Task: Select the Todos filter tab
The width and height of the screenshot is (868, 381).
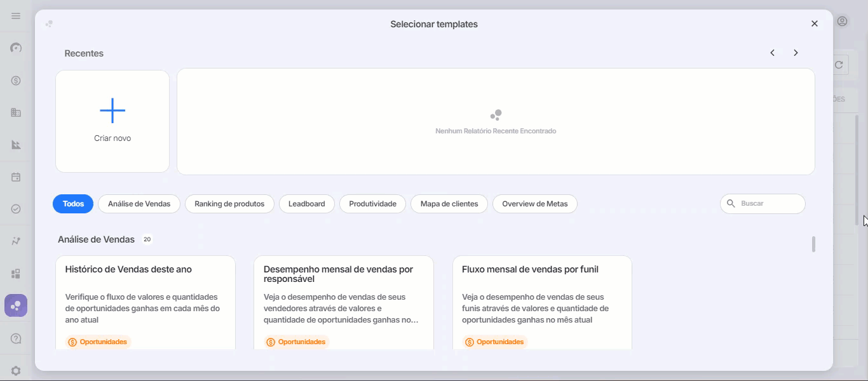Action: pos(73,204)
